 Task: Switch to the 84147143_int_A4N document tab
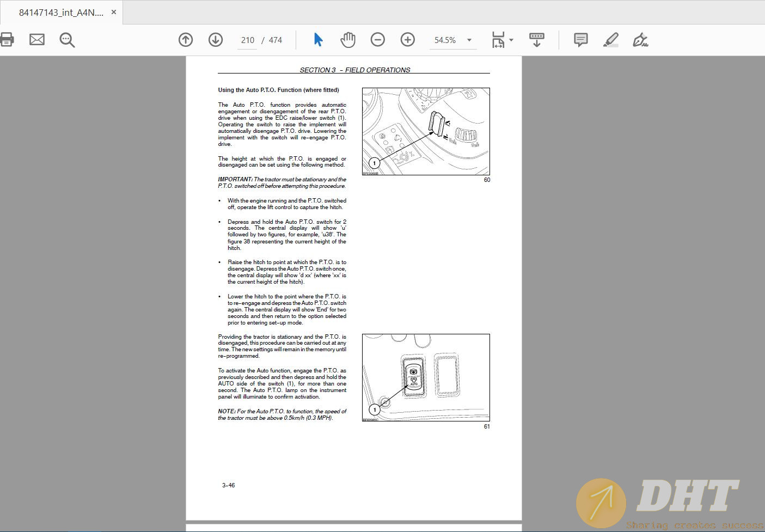tap(61, 13)
